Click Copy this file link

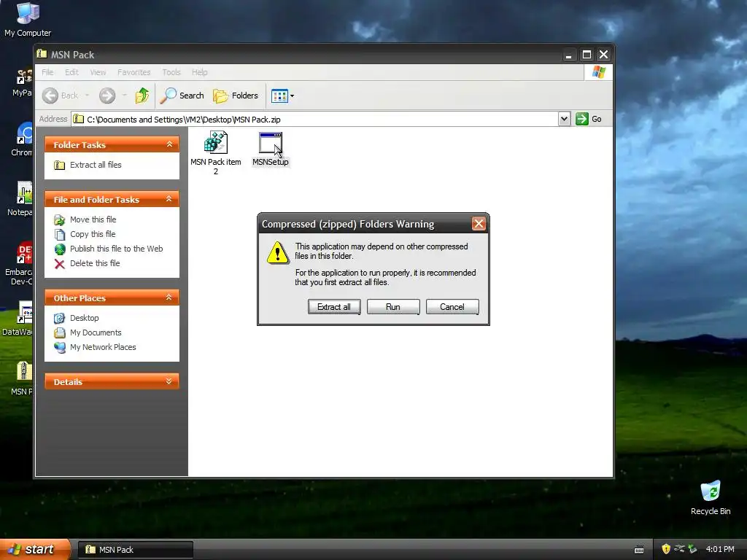click(93, 234)
